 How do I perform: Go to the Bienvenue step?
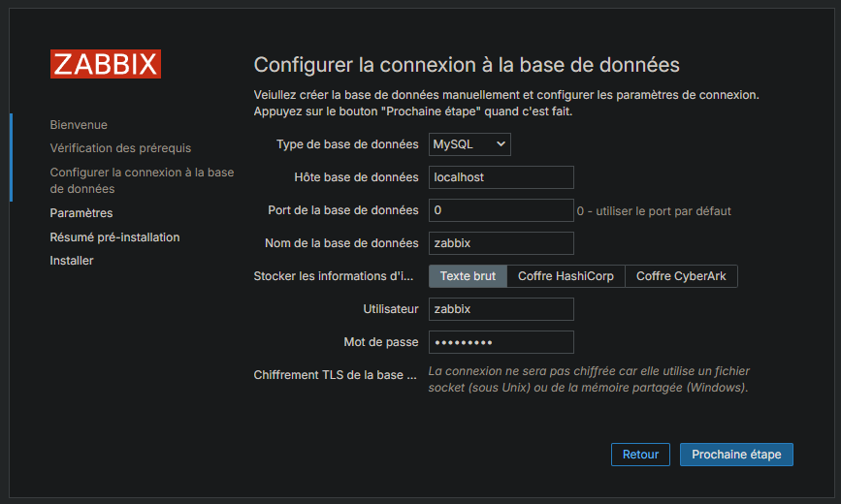click(x=79, y=125)
